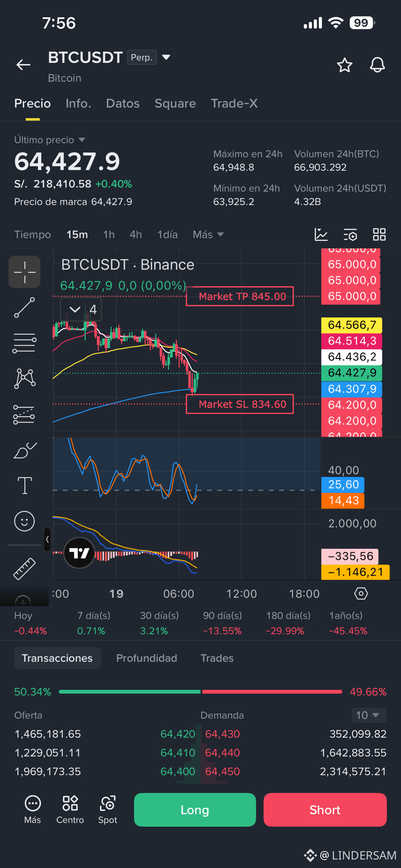This screenshot has width=401, height=868.
Task: Expand the contract selector triangle beside Perp.
Action: 166,58
